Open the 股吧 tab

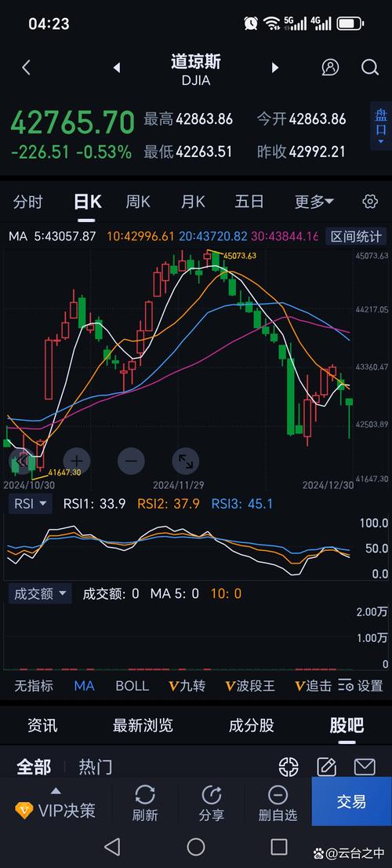click(x=346, y=725)
